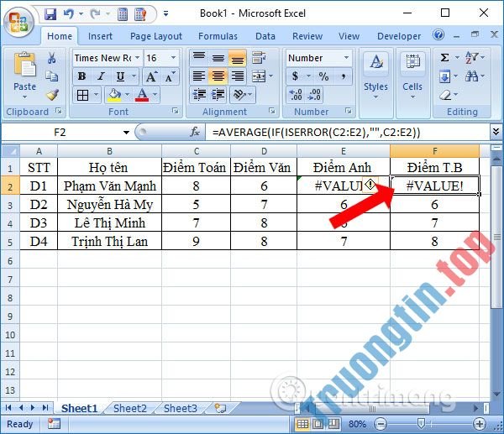Click into the formula bar text
This screenshot has width=504, height=434.
tap(348, 132)
